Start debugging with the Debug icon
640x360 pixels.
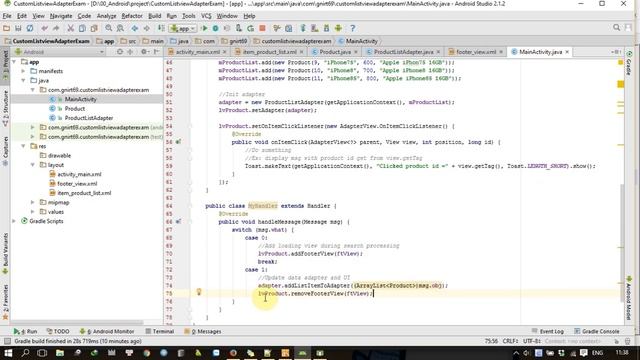(x=216, y=28)
